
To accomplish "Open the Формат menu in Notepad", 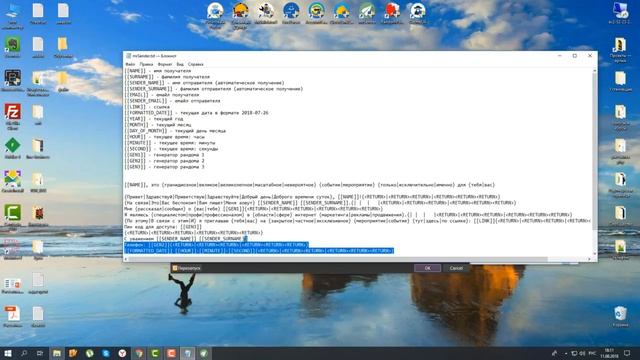I will pos(165,64).
